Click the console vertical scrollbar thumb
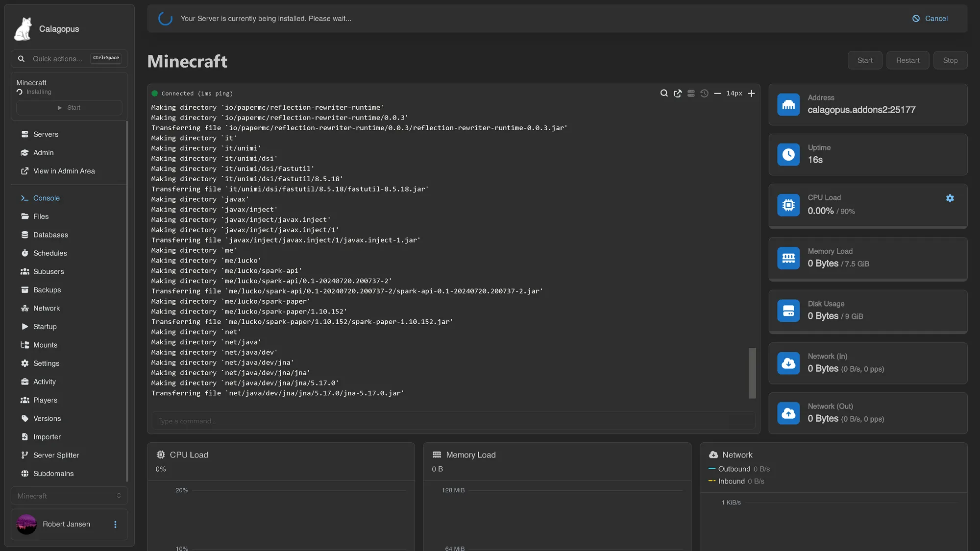 tap(752, 373)
